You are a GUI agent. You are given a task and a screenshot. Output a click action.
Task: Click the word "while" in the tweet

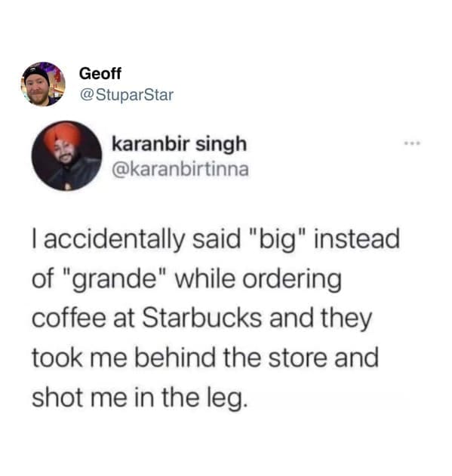(205, 278)
